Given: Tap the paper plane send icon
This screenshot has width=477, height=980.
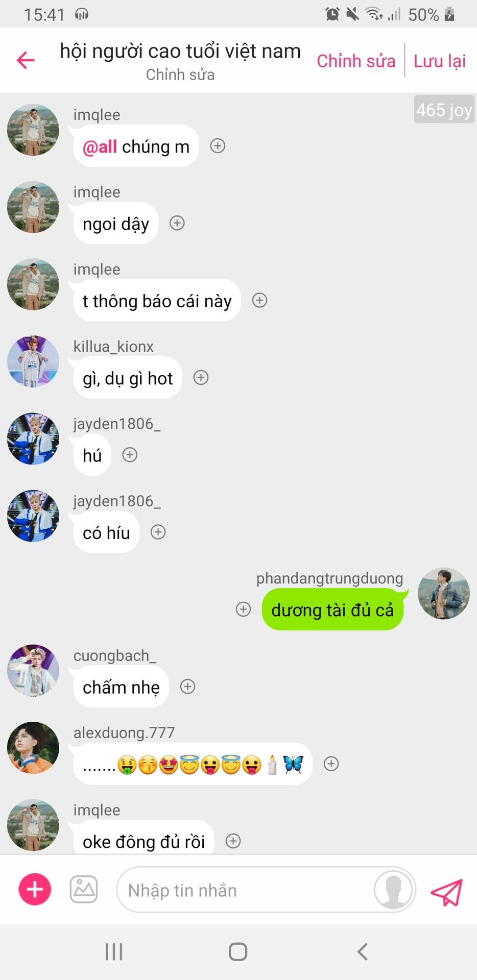Looking at the screenshot, I should [x=446, y=892].
